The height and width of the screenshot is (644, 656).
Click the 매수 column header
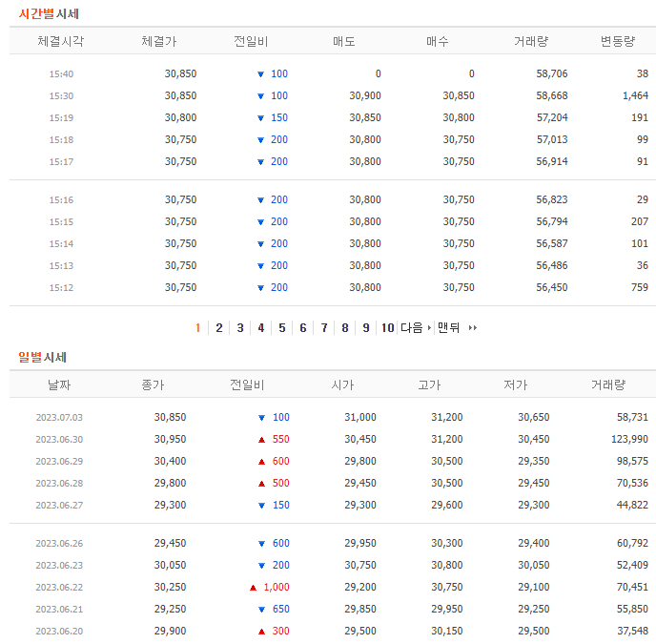pos(438,41)
